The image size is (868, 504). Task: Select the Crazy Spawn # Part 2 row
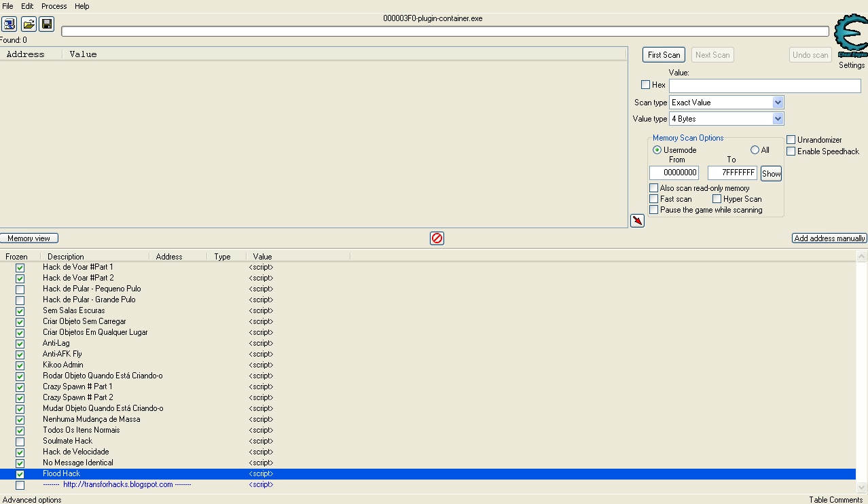tap(428, 397)
